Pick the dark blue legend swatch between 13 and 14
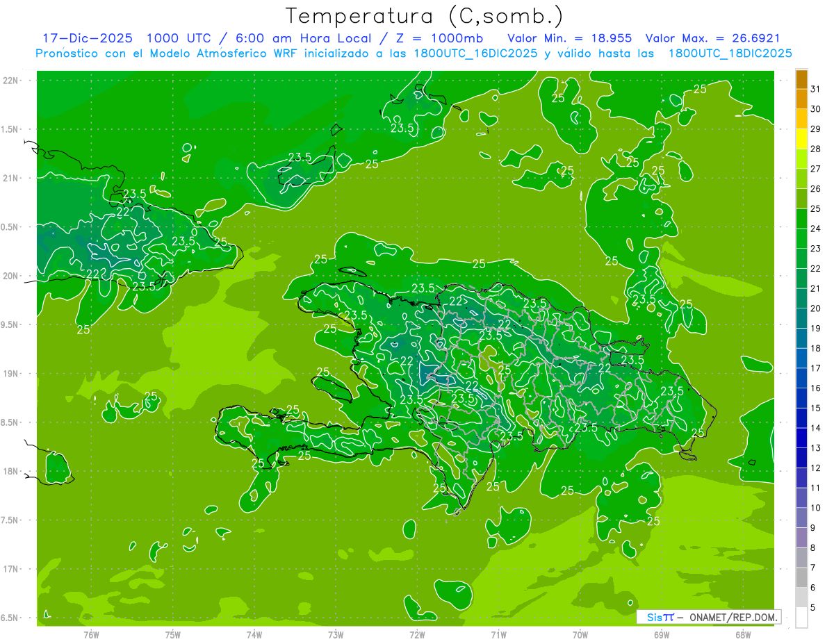834x644 pixels. (802, 438)
